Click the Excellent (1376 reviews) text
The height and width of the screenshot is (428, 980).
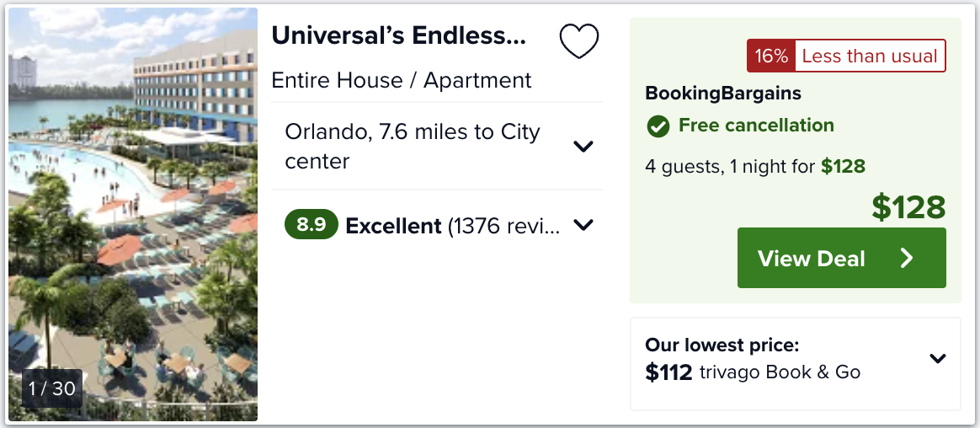coord(453,226)
